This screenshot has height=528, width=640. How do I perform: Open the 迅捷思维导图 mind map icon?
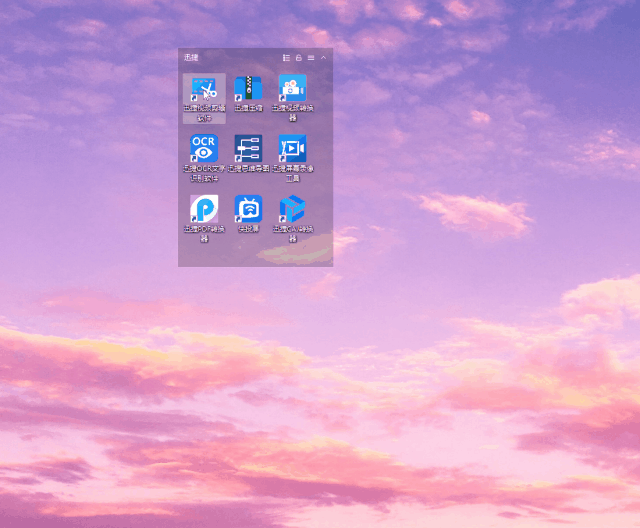pyautogui.click(x=248, y=148)
